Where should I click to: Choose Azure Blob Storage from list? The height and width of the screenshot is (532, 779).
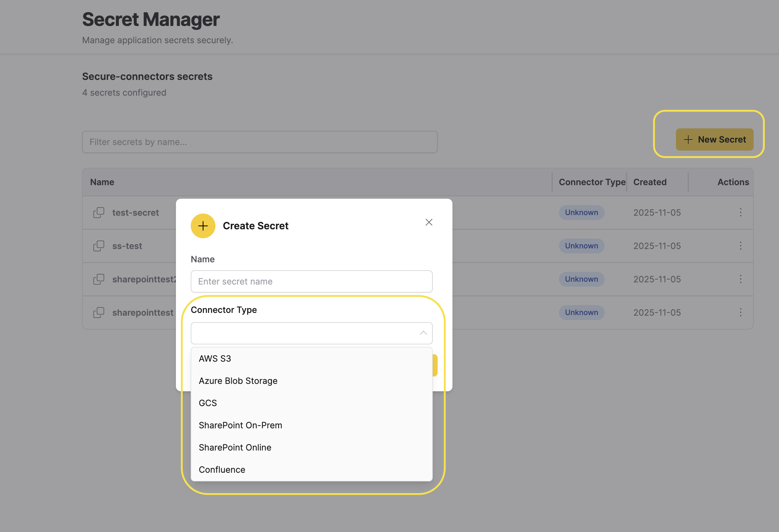(238, 381)
